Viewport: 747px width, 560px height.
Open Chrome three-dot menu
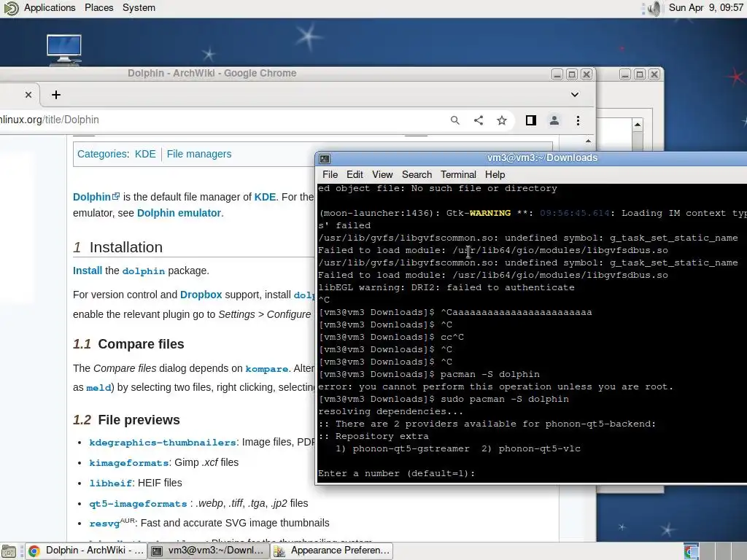578,120
